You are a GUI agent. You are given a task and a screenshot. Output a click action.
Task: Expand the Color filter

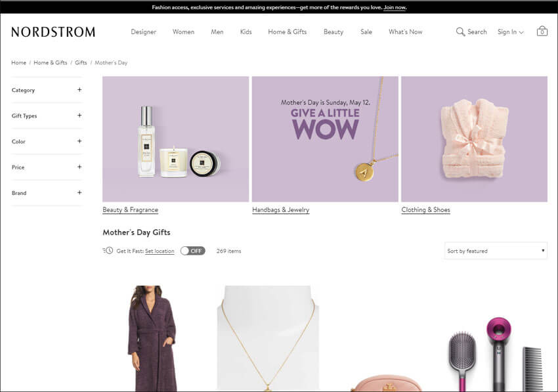[x=47, y=141]
